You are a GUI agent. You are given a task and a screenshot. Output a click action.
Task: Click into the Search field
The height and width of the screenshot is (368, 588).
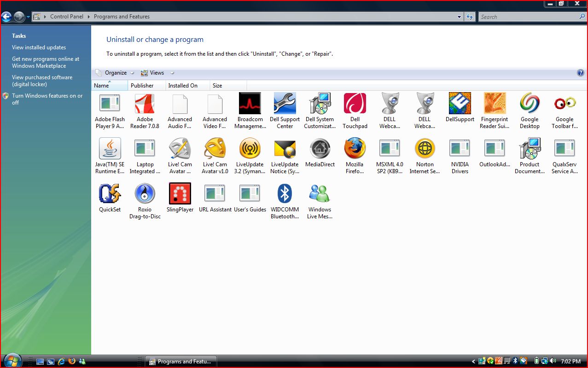click(527, 17)
